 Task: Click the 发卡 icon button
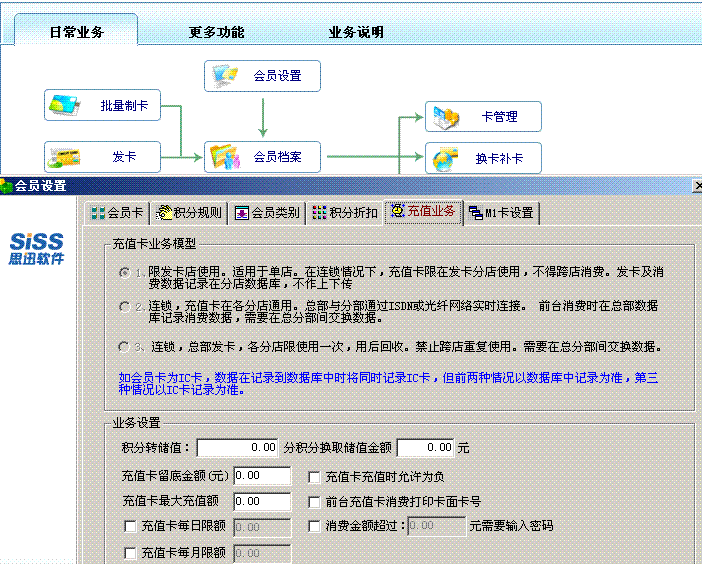[65, 157]
